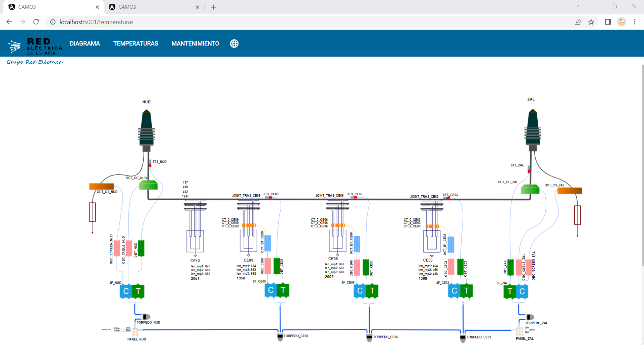Click the pink OBC_SCREEN_NUD sensor block
Image resolution: width=644 pixels, height=345 pixels.
[117, 248]
